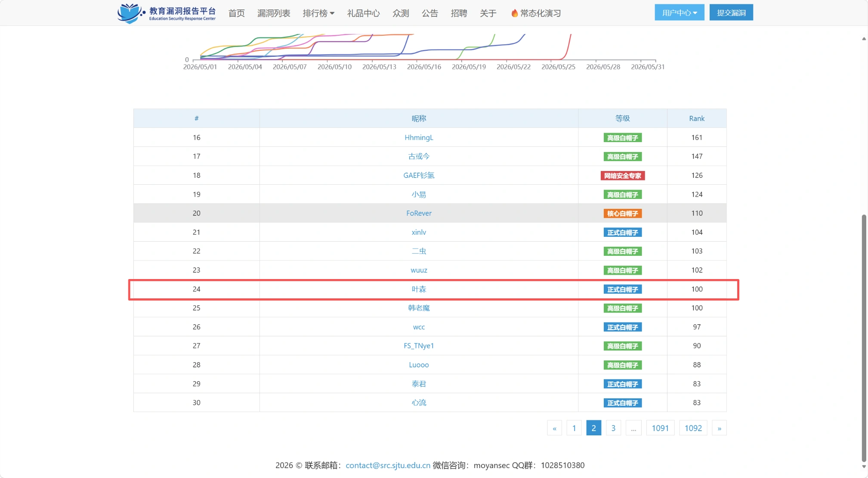Click the 等级 column header

point(622,118)
